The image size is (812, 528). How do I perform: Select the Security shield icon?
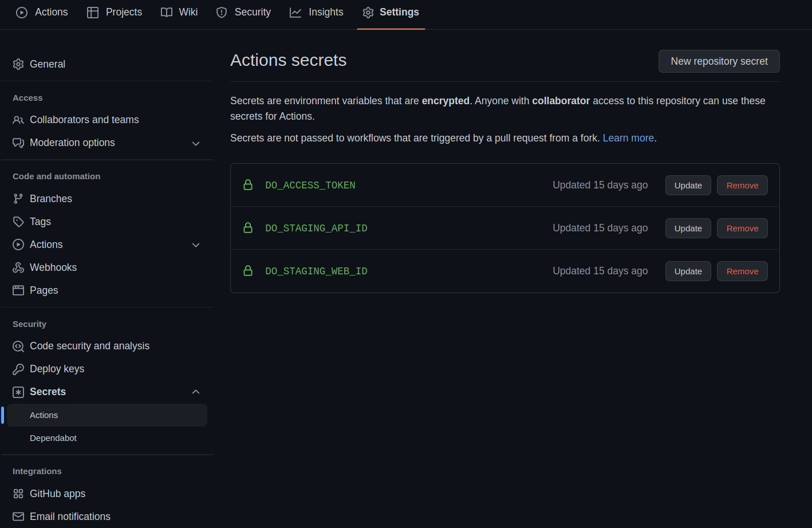pos(222,12)
